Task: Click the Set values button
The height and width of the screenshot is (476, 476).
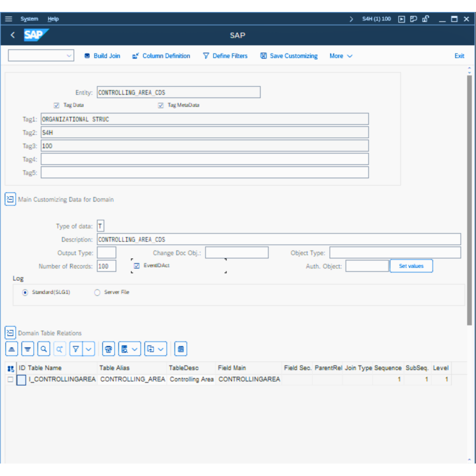Action: pyautogui.click(x=411, y=266)
